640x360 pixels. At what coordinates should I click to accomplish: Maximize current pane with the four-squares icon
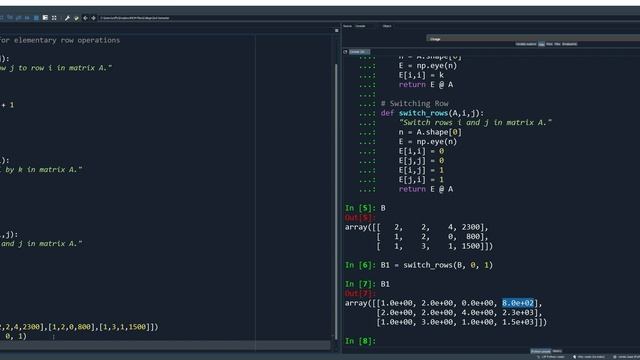pos(54,18)
